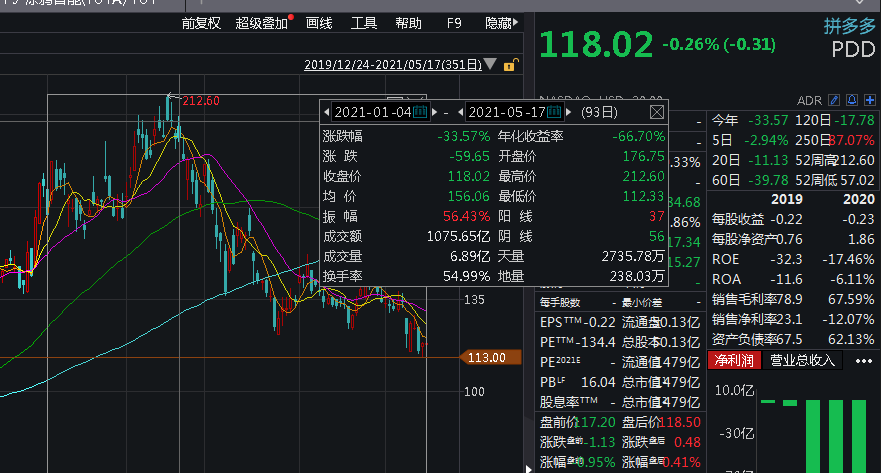Viewport: 881px width, 473px height.
Task: Click the current price 118.02
Action: (596, 44)
